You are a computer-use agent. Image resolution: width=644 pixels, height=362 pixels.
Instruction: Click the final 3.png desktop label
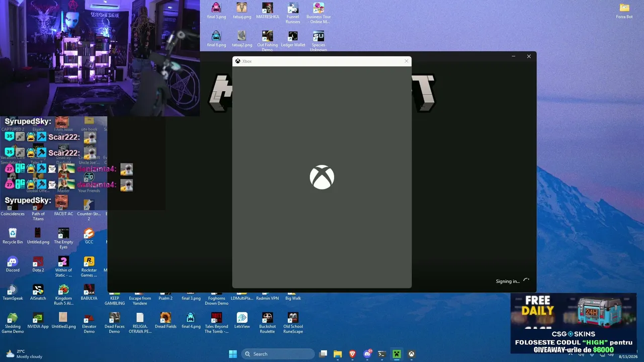tap(191, 298)
